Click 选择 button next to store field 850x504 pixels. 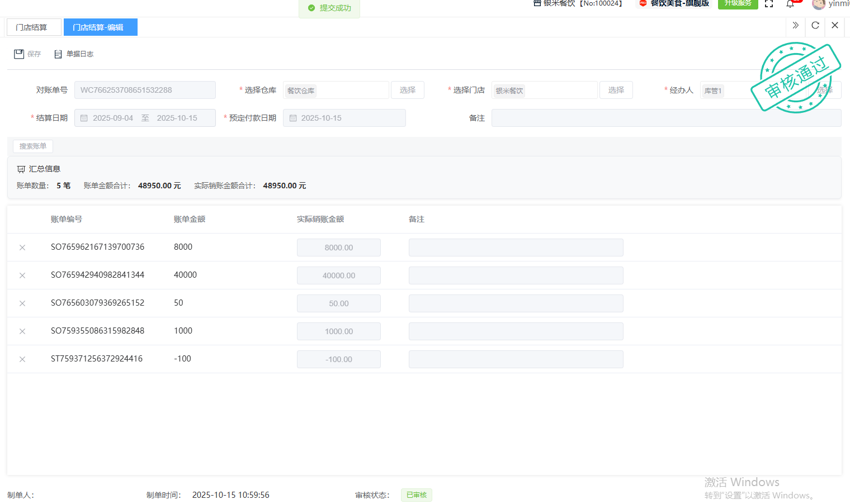click(x=616, y=90)
